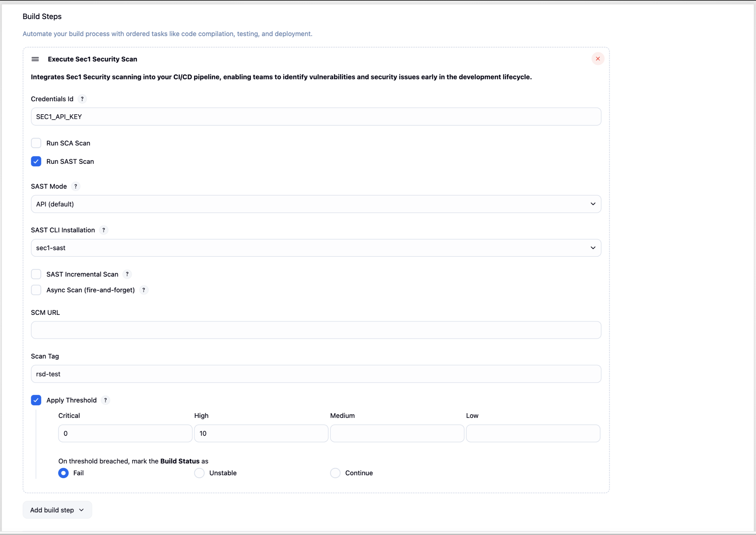
Task: Click the Async Scan (fire-and-forget) label
Action: coord(91,290)
